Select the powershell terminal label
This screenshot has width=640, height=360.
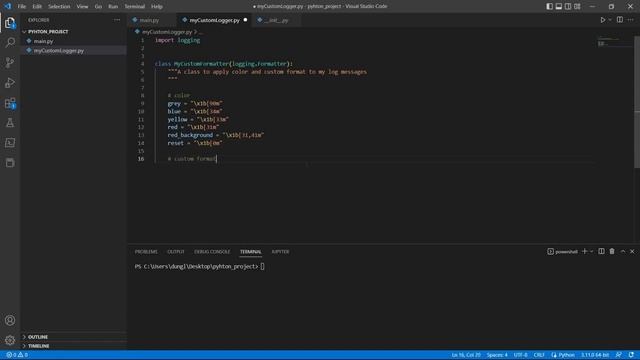[x=562, y=251]
